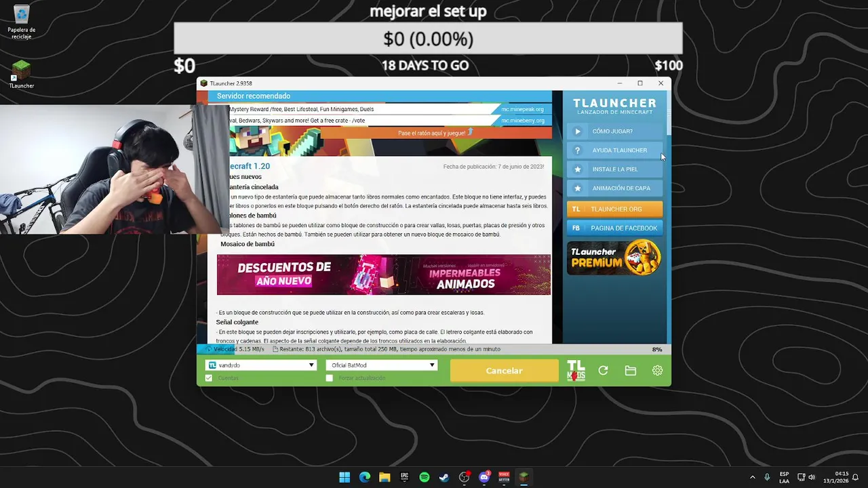Click Fecha de publicación date text

click(x=494, y=166)
